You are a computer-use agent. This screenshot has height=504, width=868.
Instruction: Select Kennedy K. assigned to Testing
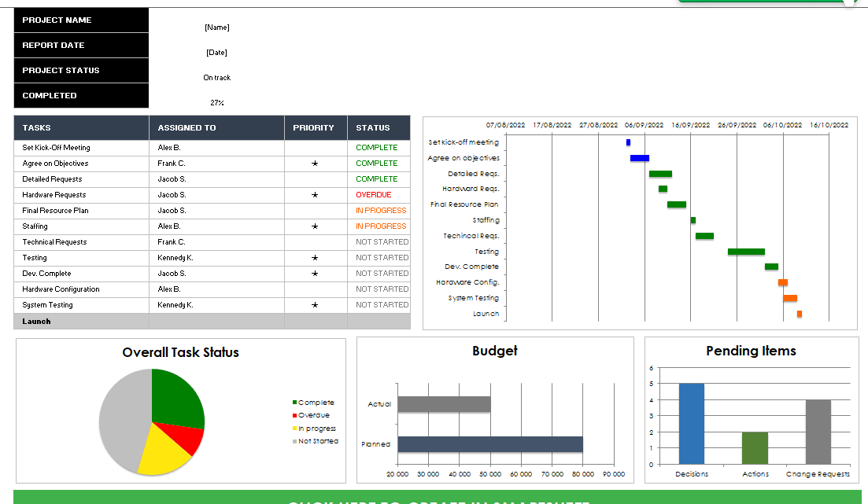click(175, 258)
